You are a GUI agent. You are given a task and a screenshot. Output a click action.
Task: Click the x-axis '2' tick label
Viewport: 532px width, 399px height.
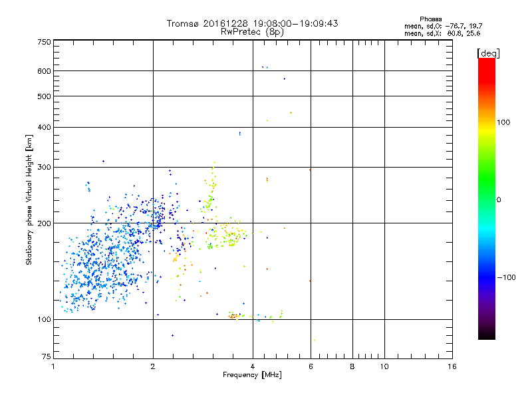click(153, 366)
